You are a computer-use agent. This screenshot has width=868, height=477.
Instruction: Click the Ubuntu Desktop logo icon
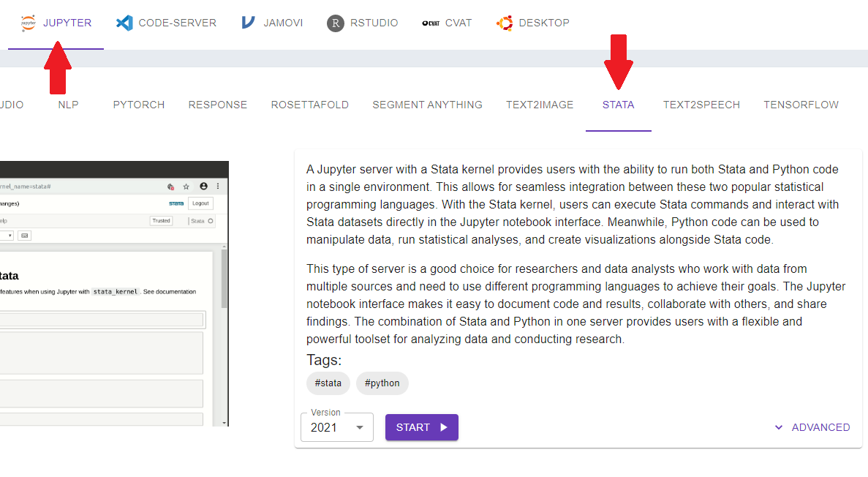(505, 23)
